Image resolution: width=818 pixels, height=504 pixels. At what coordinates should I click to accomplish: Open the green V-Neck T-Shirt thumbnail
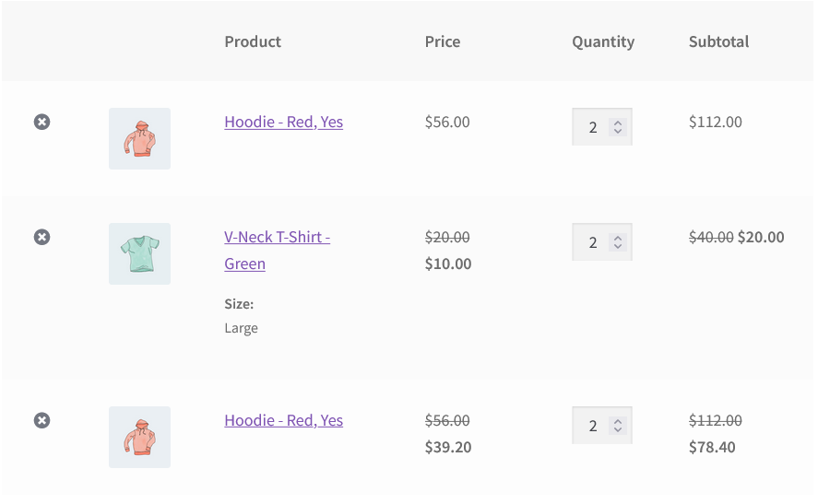(x=139, y=253)
